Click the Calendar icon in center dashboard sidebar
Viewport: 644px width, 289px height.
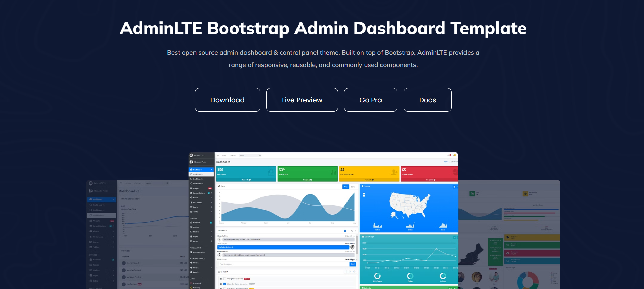click(x=191, y=223)
